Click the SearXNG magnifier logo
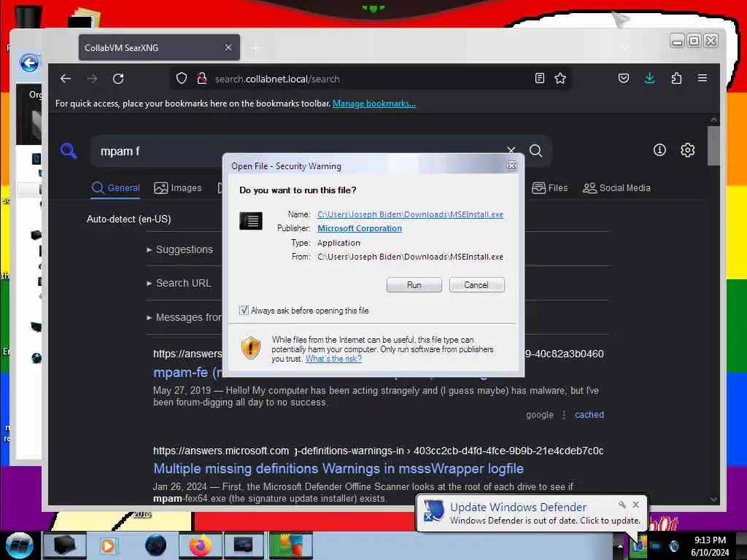 [x=69, y=151]
